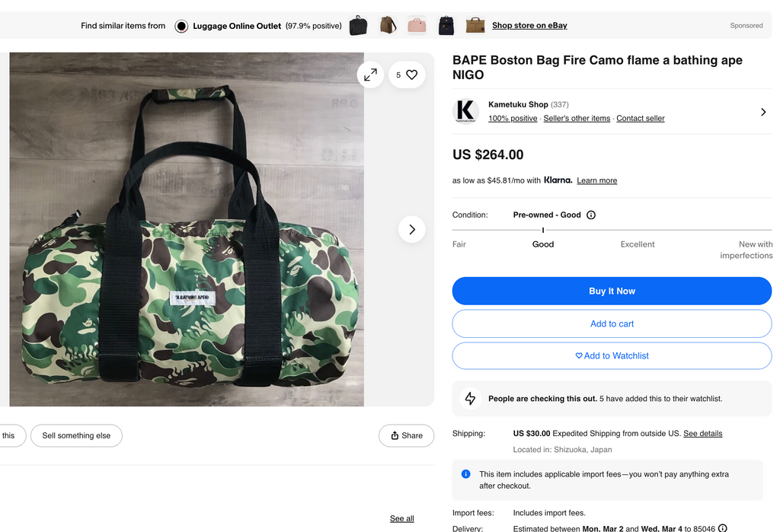Show the next product photo
This screenshot has width=780, height=532.
(x=412, y=229)
